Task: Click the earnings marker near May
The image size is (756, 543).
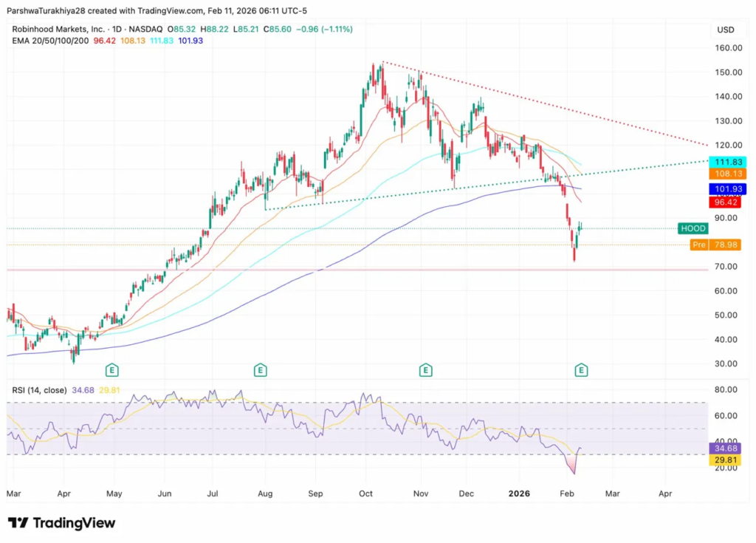Action: coord(112,369)
